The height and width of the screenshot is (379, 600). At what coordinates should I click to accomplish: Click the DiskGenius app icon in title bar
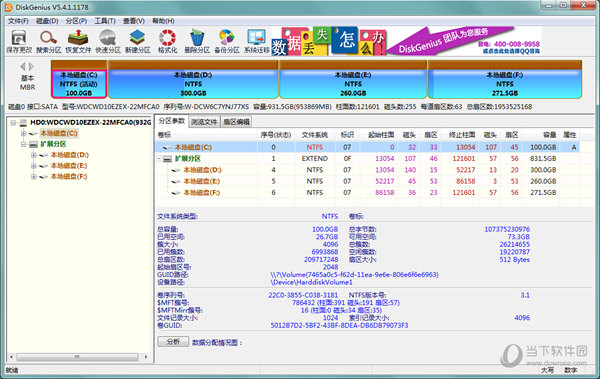tap(8, 7)
